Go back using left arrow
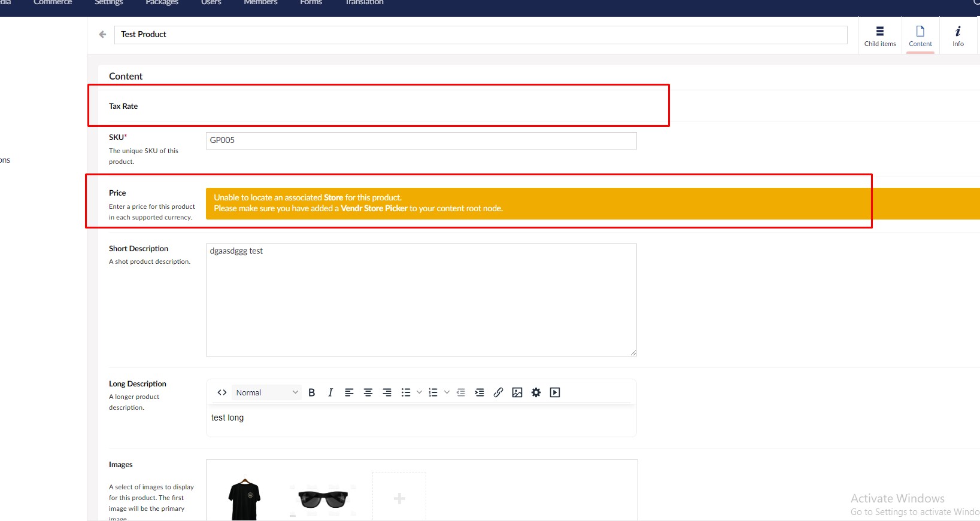The width and height of the screenshot is (980, 521). tap(102, 35)
